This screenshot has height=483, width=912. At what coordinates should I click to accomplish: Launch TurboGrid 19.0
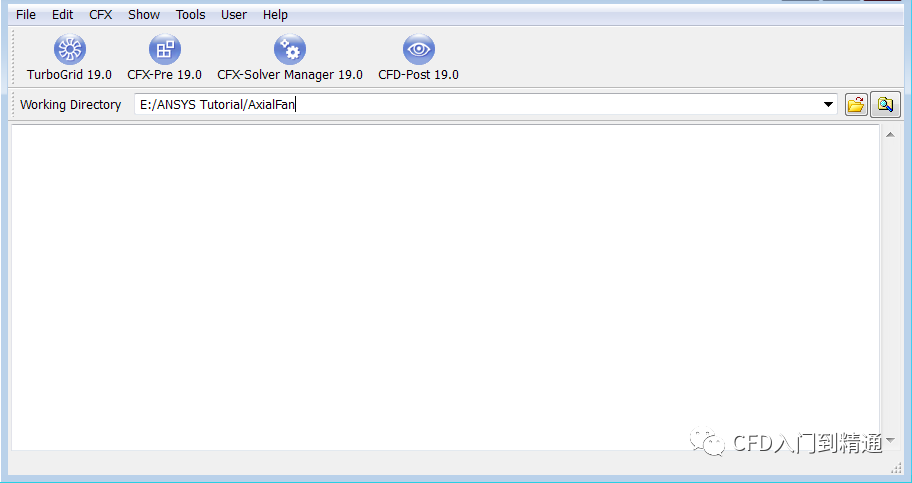69,58
